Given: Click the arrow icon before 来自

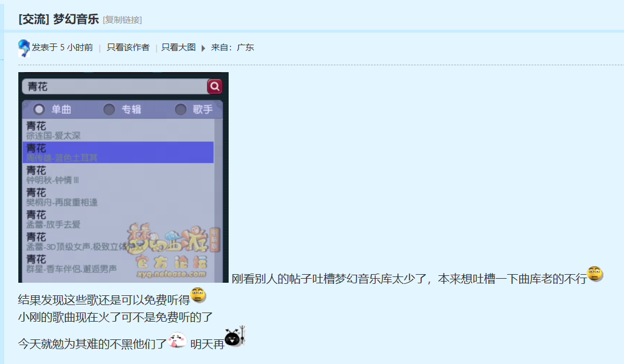Looking at the screenshot, I should tap(203, 48).
